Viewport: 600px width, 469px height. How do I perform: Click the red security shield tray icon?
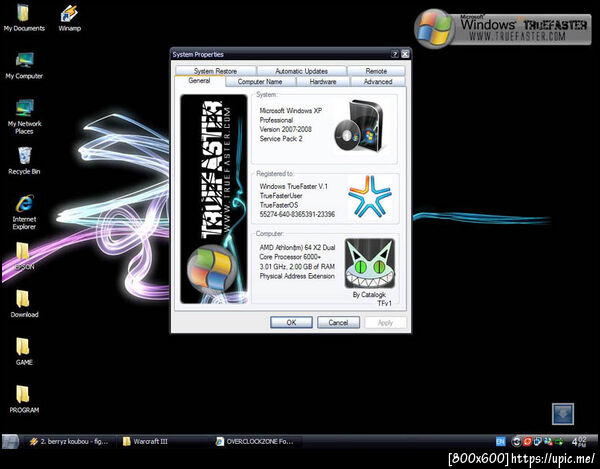coord(527,442)
